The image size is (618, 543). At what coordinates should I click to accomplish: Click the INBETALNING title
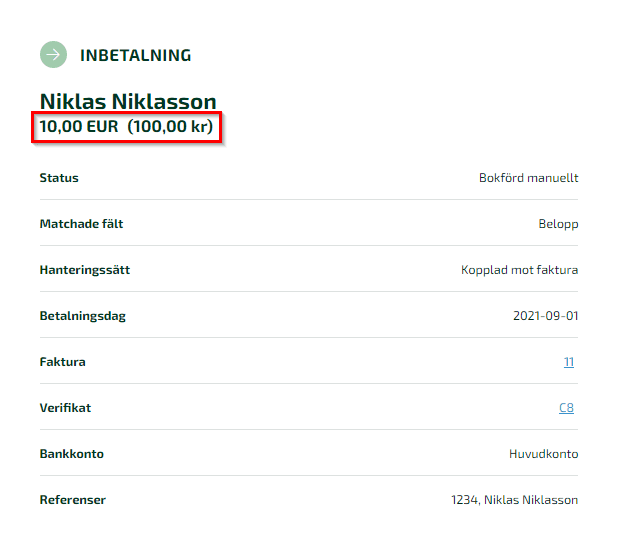click(x=136, y=55)
